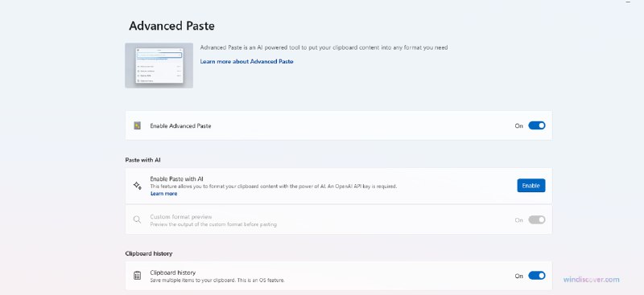Turn off the Clipboard history switch

pyautogui.click(x=536, y=275)
